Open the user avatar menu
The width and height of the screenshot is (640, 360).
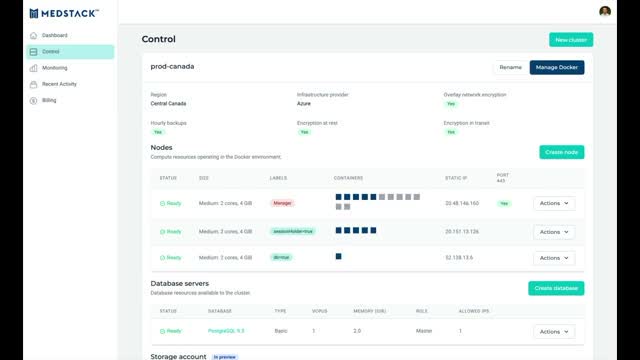[605, 11]
